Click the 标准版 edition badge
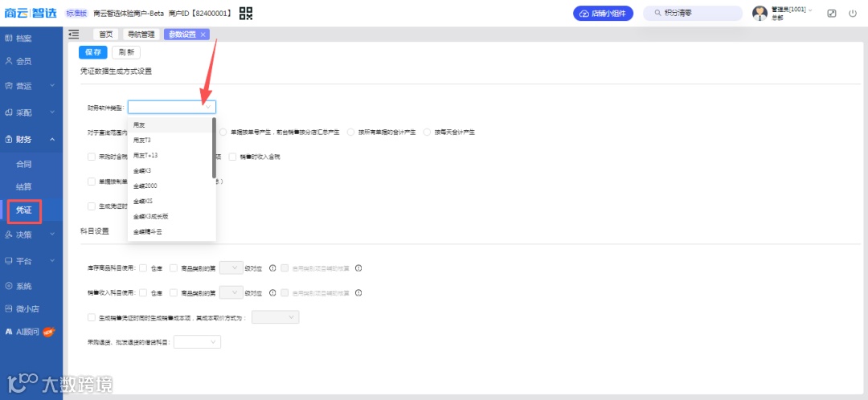 [77, 14]
